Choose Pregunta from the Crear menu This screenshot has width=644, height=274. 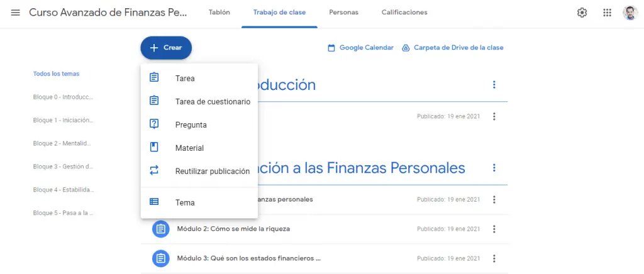[199, 124]
